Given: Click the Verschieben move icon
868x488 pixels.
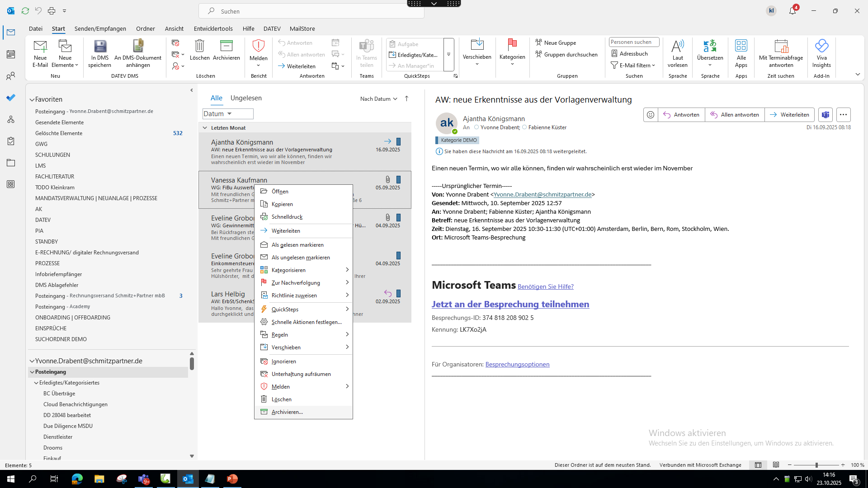Looking at the screenshot, I should click(x=477, y=52).
